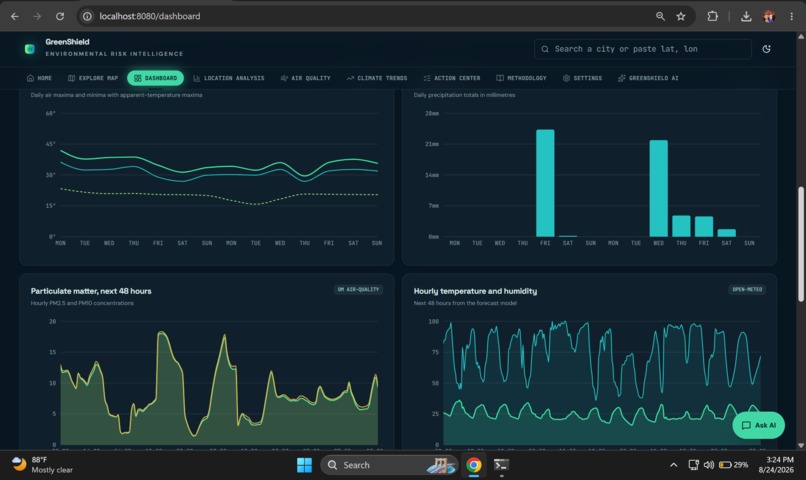Click the GreenShield logo icon
The image size is (806, 480).
click(x=30, y=49)
